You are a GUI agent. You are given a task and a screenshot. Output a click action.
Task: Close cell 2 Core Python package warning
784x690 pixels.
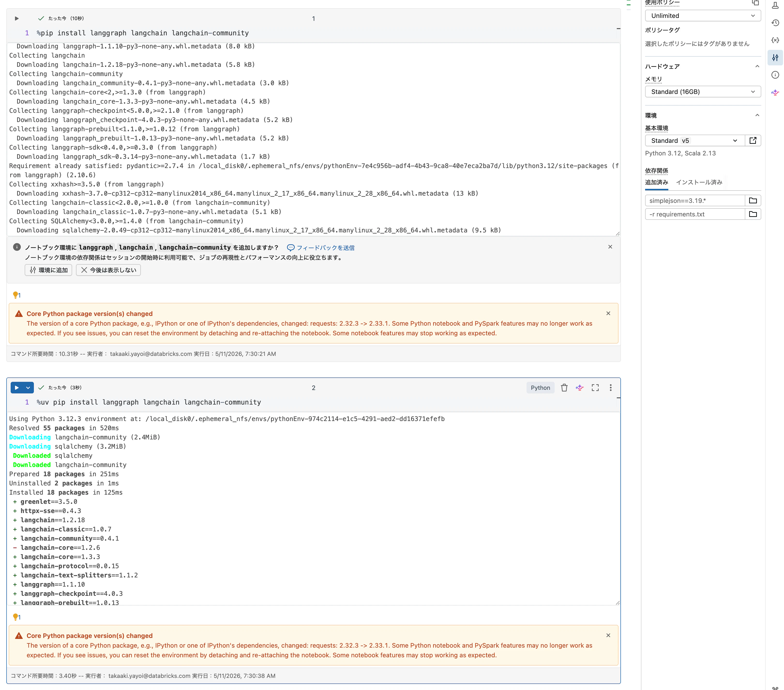click(x=608, y=636)
